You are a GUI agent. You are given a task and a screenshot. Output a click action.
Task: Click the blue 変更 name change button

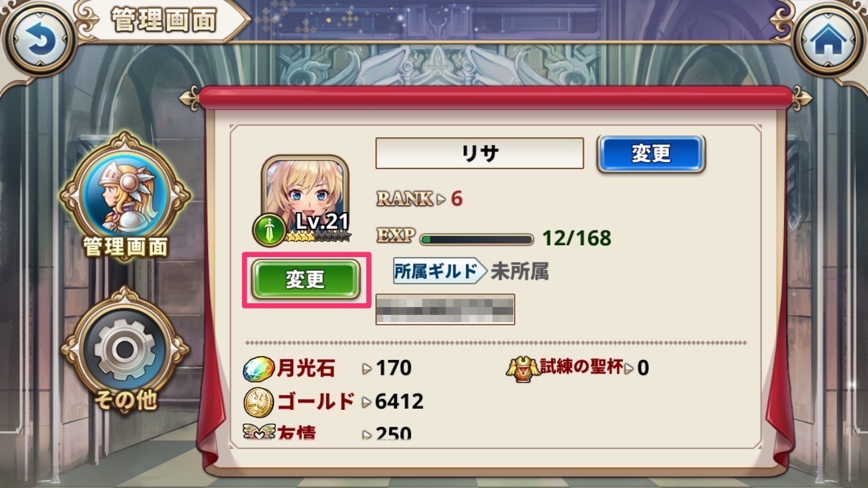pyautogui.click(x=651, y=154)
